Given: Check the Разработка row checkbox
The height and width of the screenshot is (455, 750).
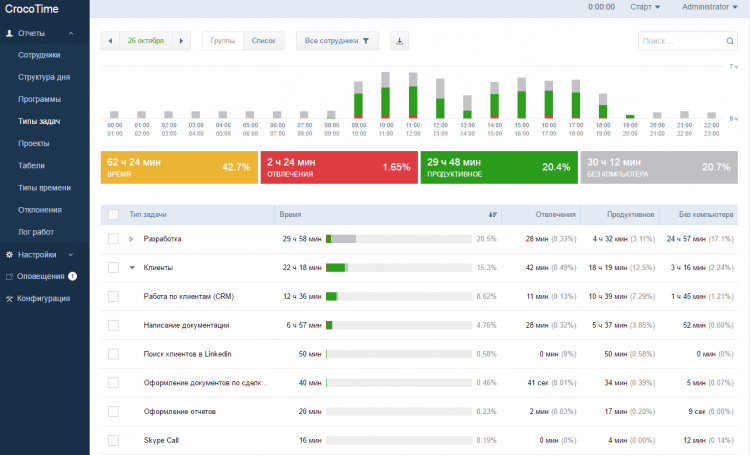Looking at the screenshot, I should coord(113,239).
